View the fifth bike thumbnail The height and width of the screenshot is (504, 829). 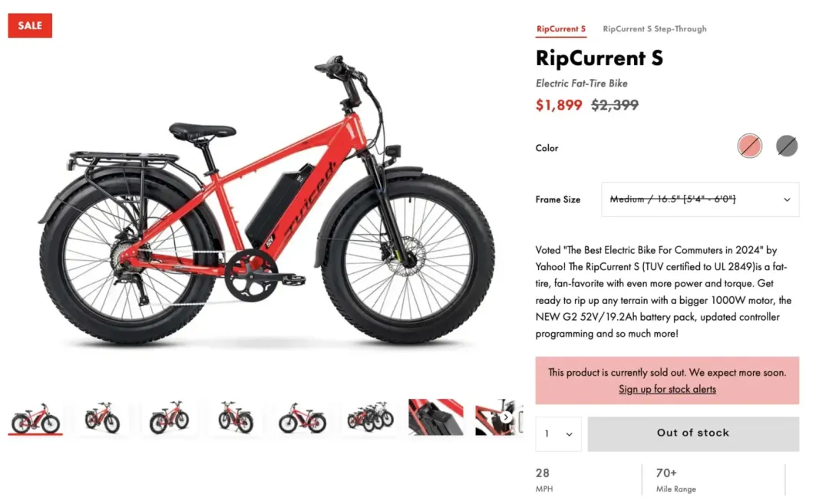[302, 418]
